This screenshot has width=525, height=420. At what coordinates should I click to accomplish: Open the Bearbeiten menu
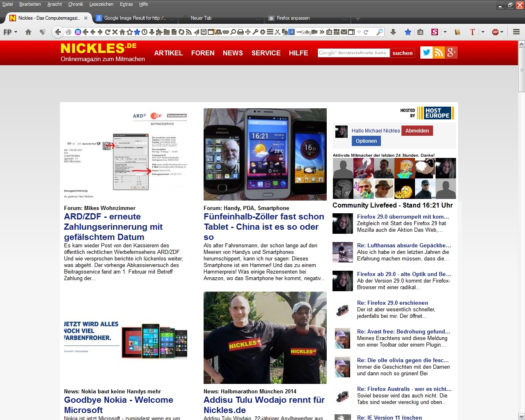[x=30, y=4]
